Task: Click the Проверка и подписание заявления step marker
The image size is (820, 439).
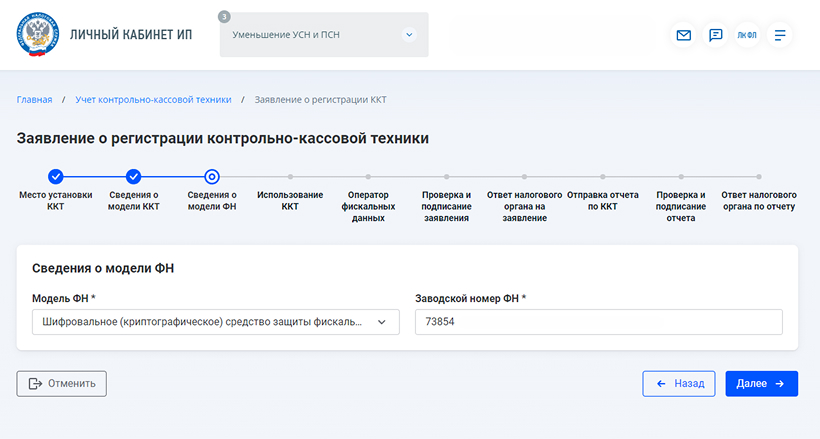Action: click(446, 177)
